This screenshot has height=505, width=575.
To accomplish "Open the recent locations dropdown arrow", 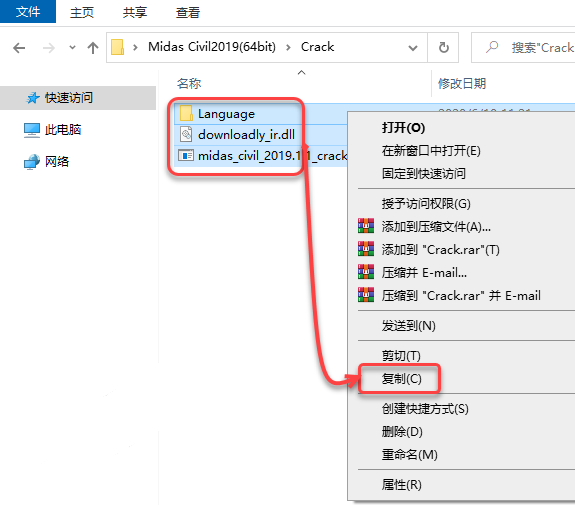I will pos(72,47).
